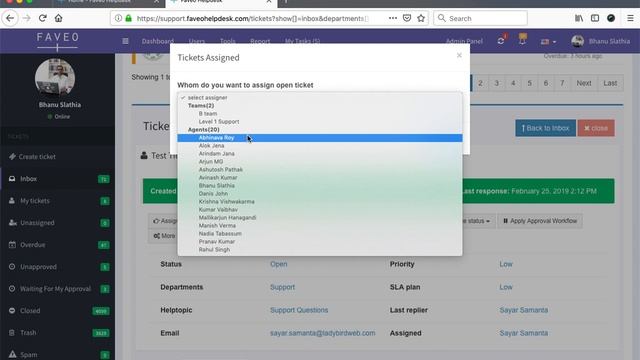Viewport: 640px width, 360px height.
Task: Open Trash in sidebar
Action: click(x=57, y=333)
